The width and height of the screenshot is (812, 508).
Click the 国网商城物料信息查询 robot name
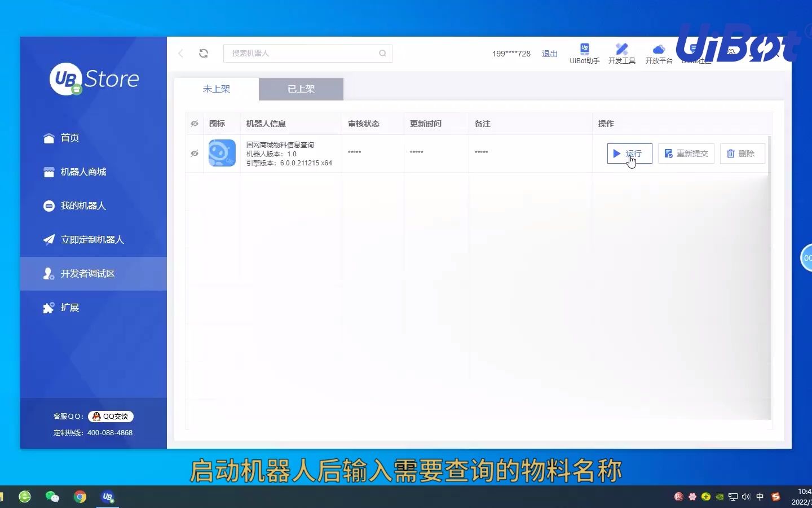click(x=280, y=145)
